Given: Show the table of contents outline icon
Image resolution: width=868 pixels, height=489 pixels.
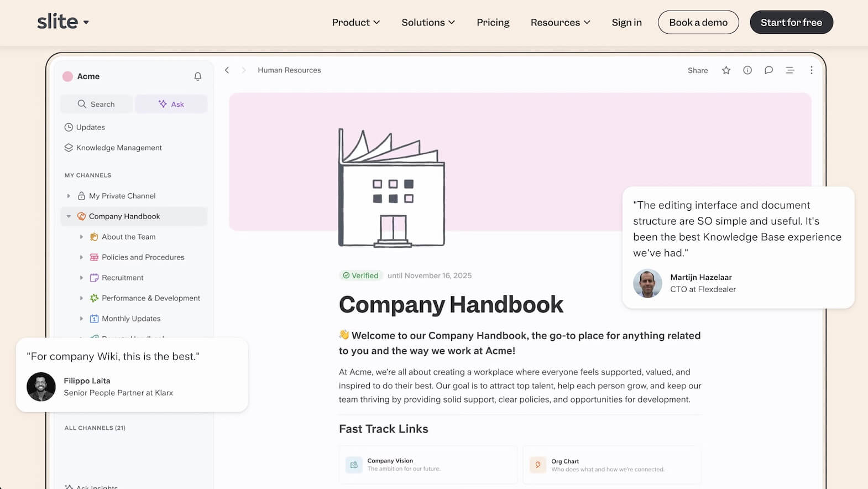Looking at the screenshot, I should [789, 70].
